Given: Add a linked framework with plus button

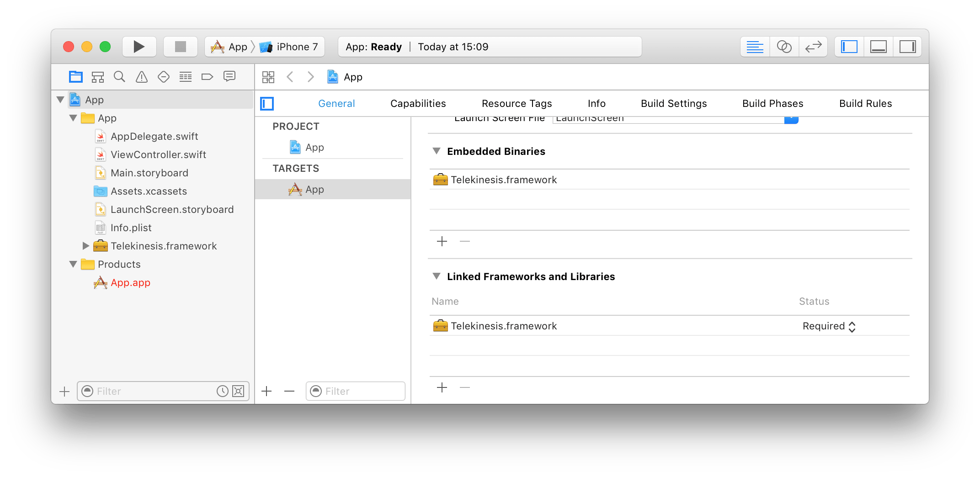Looking at the screenshot, I should pos(442,388).
